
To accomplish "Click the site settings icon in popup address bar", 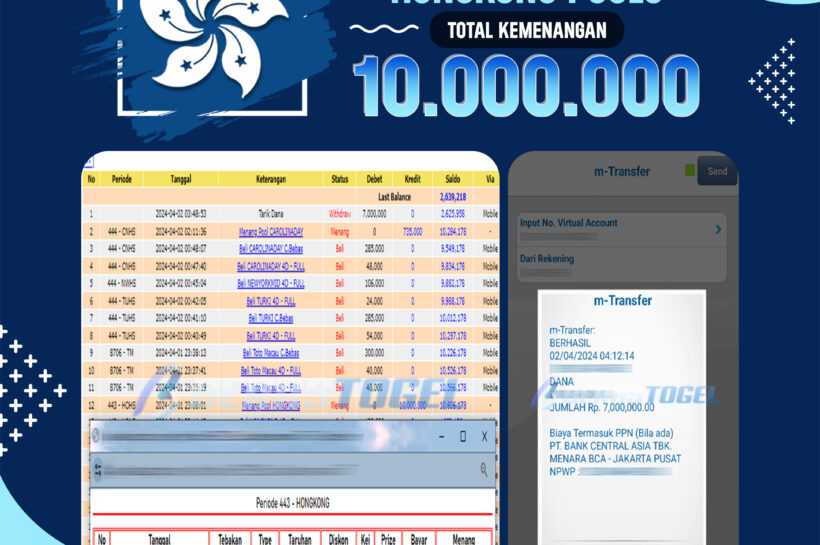I will [x=98, y=469].
